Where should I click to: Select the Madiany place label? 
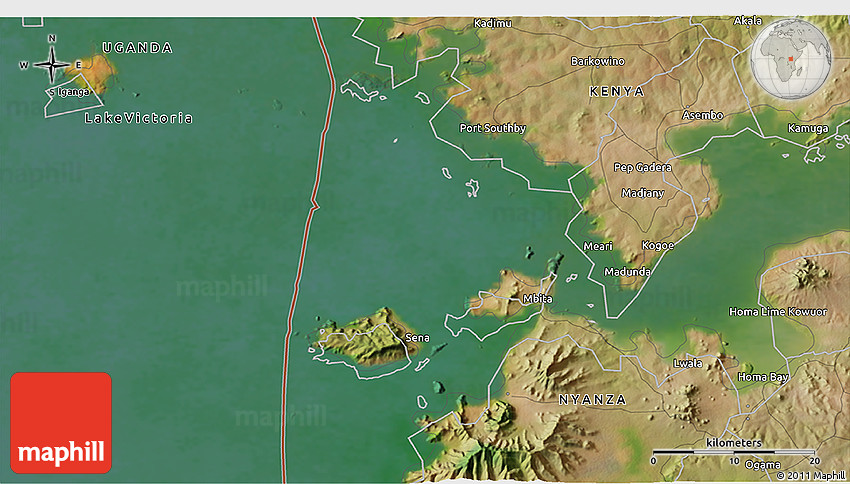coord(642,193)
